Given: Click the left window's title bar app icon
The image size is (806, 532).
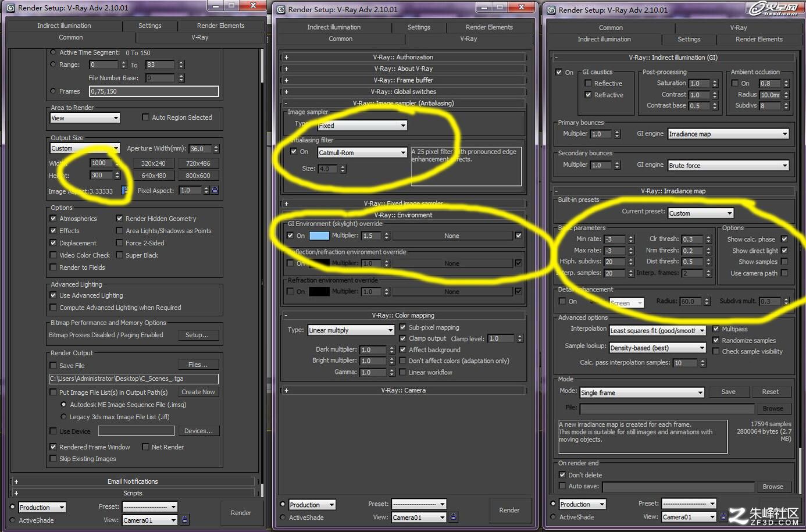Looking at the screenshot, I should [x=10, y=8].
